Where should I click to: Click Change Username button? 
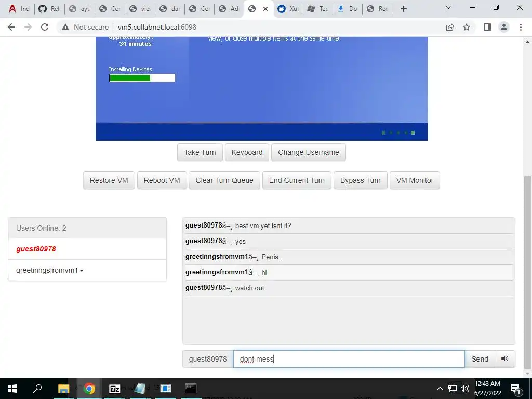click(309, 152)
